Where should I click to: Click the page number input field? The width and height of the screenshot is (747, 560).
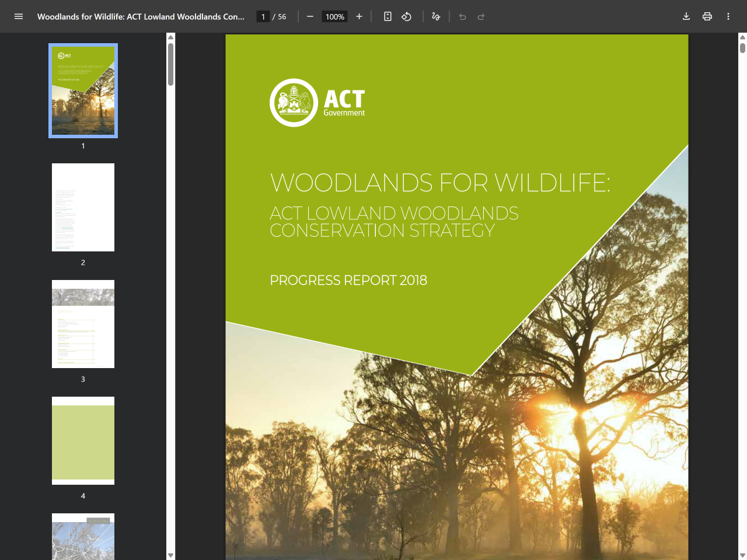262,16
